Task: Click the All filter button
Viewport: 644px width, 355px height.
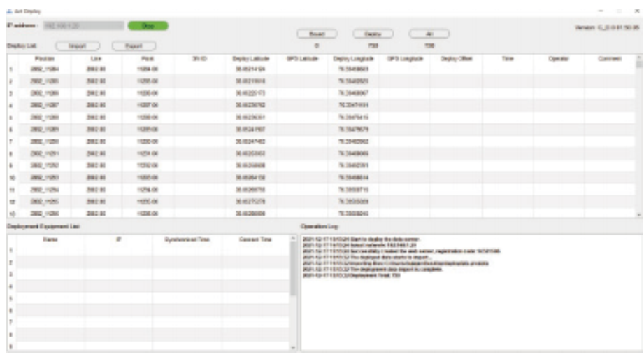Action: point(429,34)
